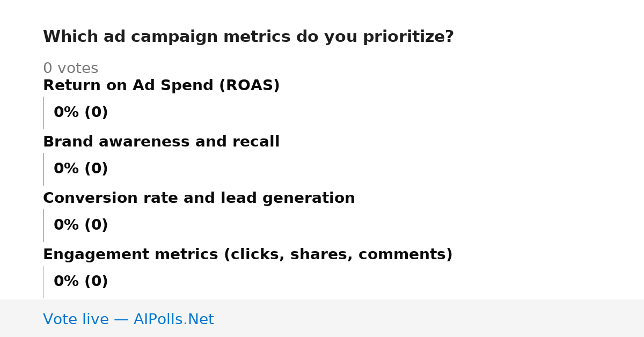The width and height of the screenshot is (644, 337).
Task: Choose Conversion rate and lead generation option
Action: (x=199, y=198)
